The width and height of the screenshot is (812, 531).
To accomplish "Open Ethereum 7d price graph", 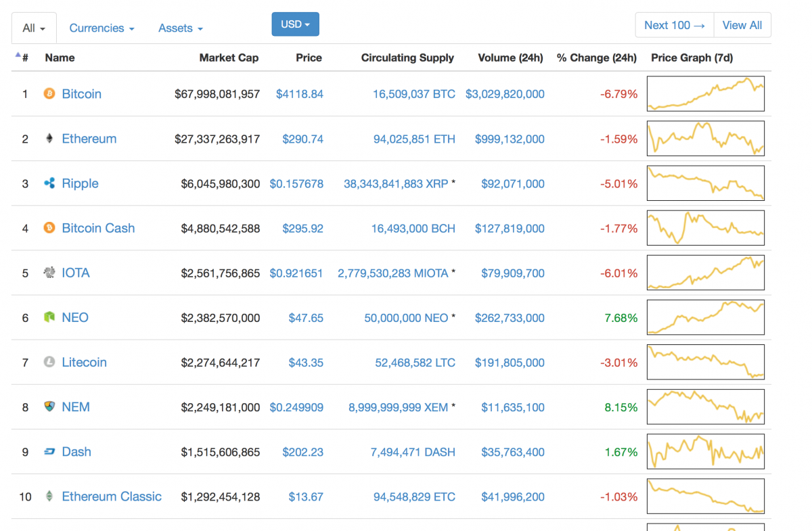I will [x=706, y=138].
